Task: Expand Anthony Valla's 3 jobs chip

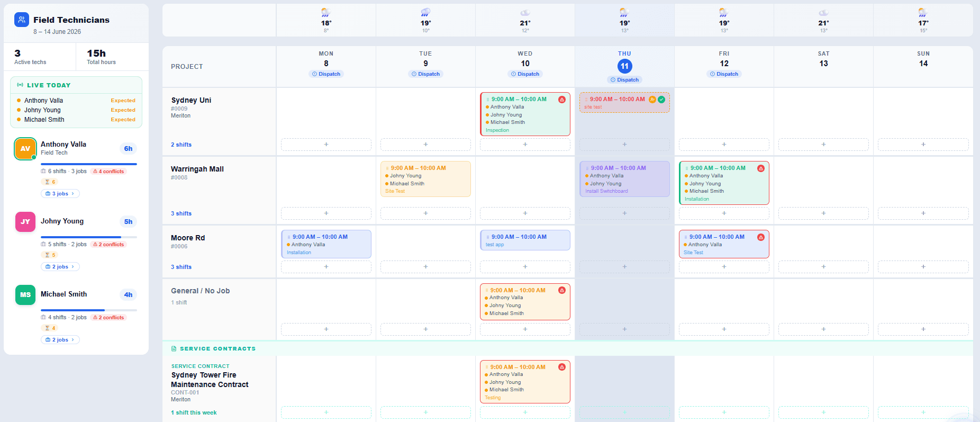Action: click(x=60, y=194)
